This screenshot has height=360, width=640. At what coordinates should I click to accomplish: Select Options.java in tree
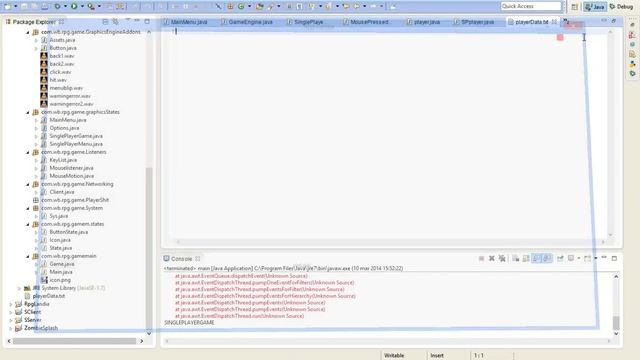coord(64,128)
